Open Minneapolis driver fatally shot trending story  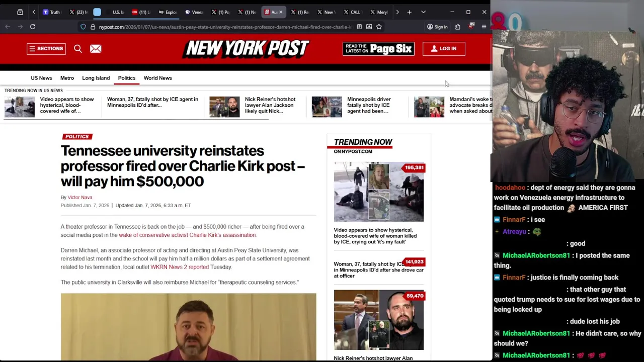pos(369,105)
